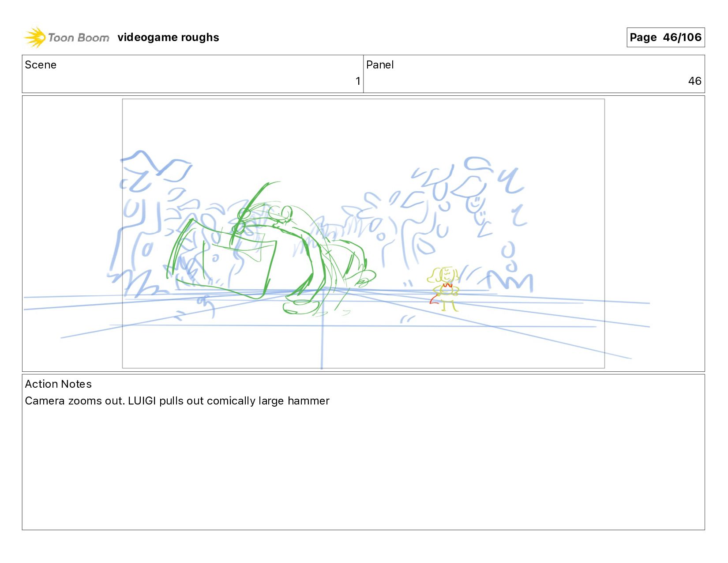Click the 'Page 46/106' indicator box
Image resolution: width=728 pixels, height=563 pixels.
click(x=665, y=38)
